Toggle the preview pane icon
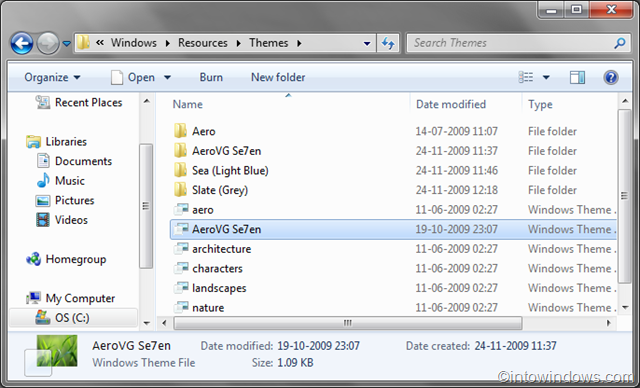 (577, 78)
